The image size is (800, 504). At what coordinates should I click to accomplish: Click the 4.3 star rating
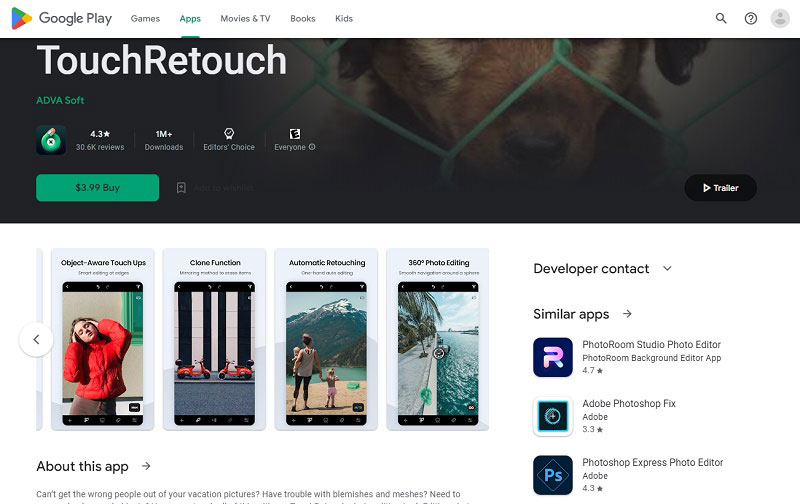[x=100, y=134]
